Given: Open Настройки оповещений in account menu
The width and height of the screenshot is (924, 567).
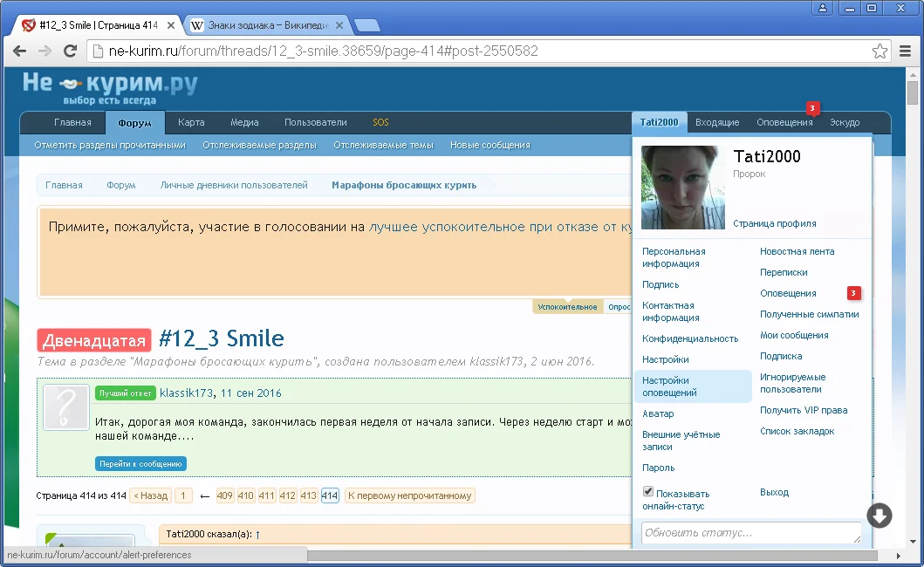Looking at the screenshot, I should click(693, 386).
